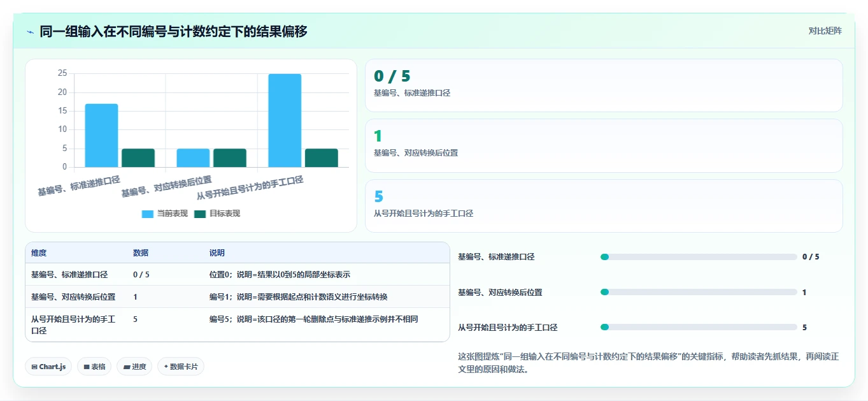The width and height of the screenshot is (868, 401).
Task: Click the 0 / 5 value beside progress bar
Action: coord(811,257)
